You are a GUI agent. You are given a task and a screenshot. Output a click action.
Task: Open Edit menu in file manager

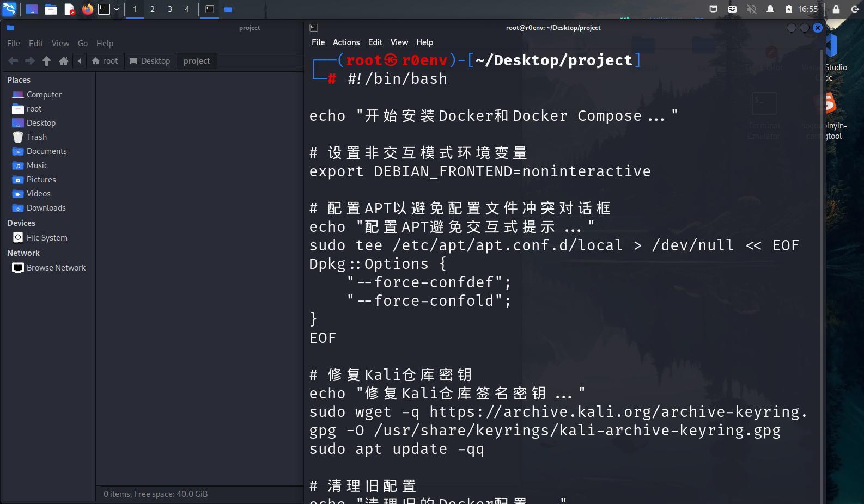[36, 44]
